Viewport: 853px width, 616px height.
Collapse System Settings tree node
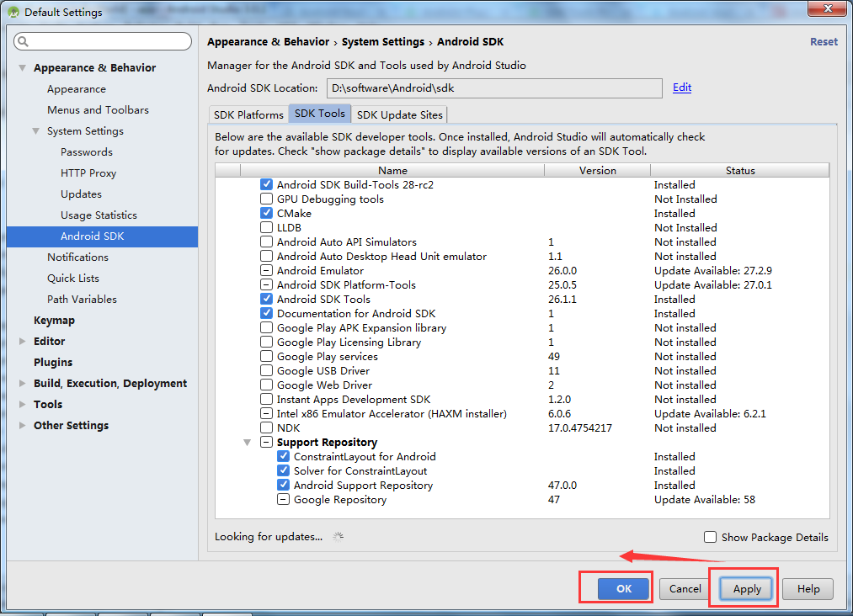tap(36, 131)
